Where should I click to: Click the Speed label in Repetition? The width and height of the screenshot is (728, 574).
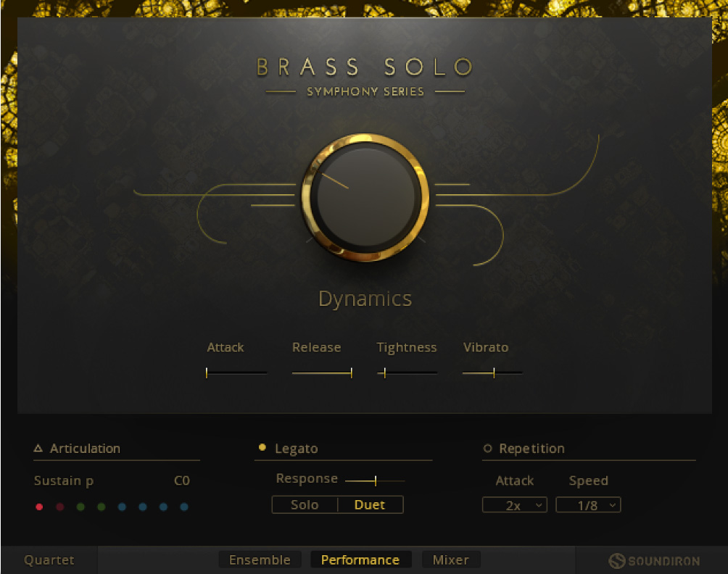click(588, 481)
